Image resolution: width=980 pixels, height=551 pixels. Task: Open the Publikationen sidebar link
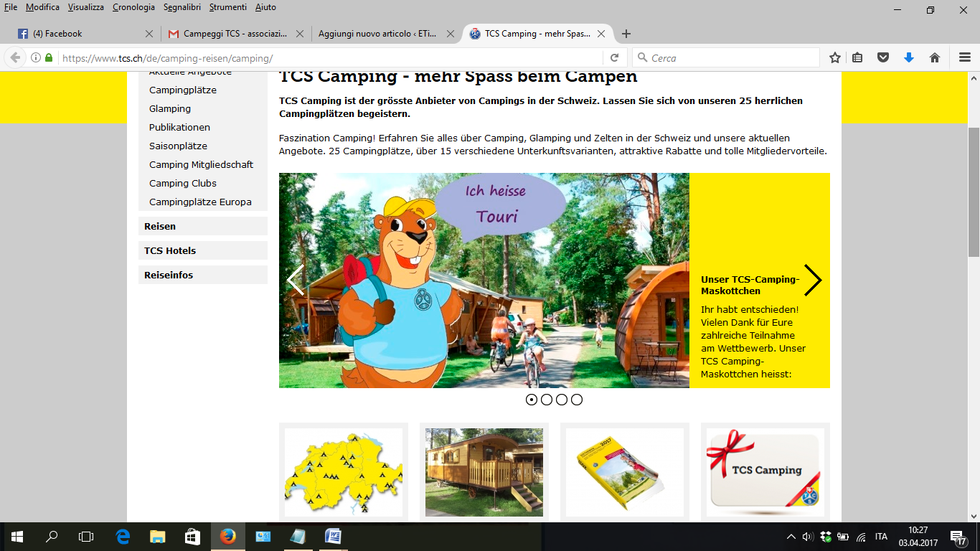click(179, 128)
